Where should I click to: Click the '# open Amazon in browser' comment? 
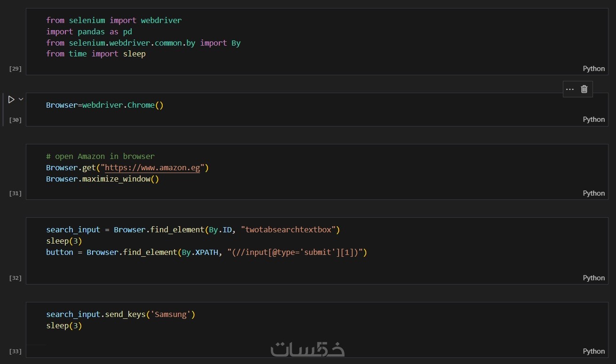coord(100,157)
